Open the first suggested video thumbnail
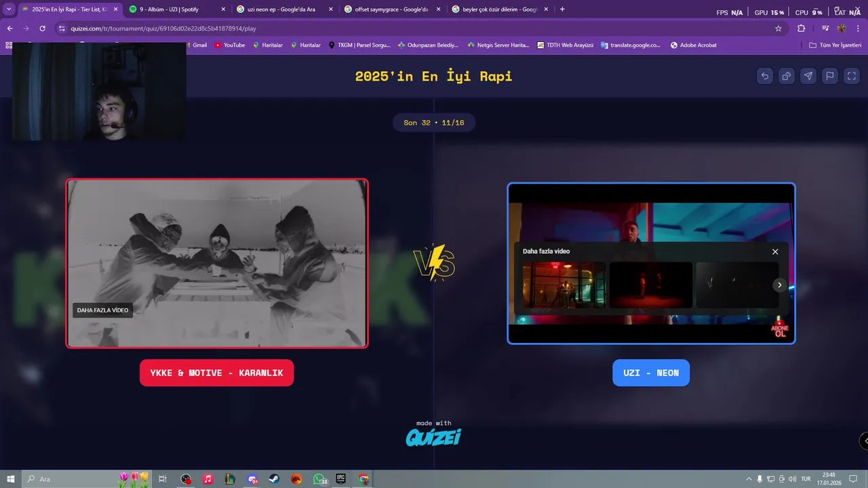The height and width of the screenshot is (488, 868). [564, 285]
